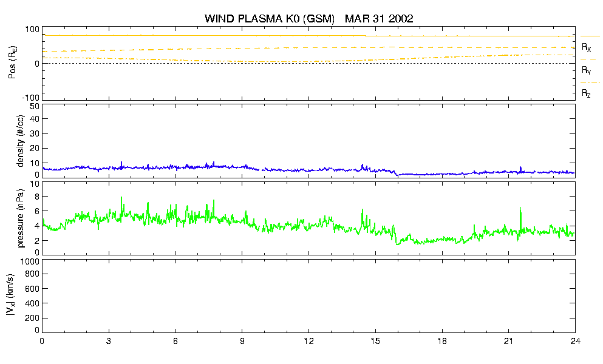Click the 2 tick on pressure axis
Screen dimensions: 603x364
click(x=37, y=241)
